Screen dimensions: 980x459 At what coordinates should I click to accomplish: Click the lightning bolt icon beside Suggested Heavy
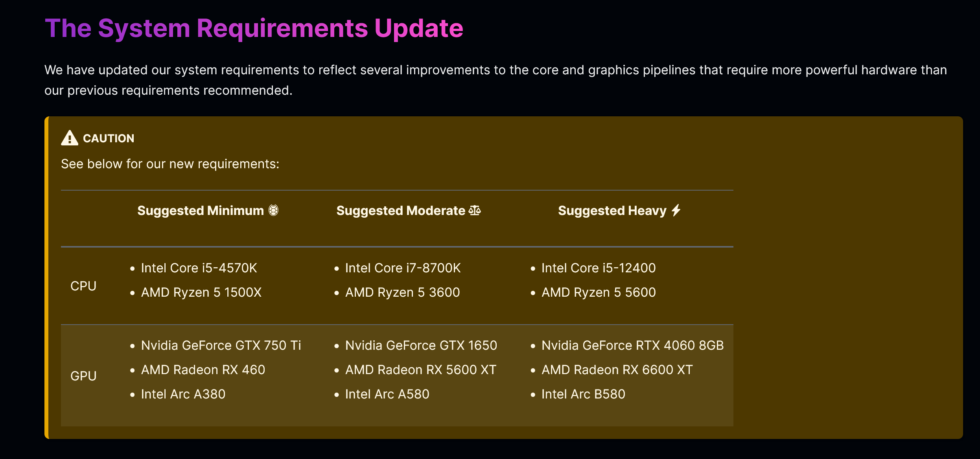point(676,210)
